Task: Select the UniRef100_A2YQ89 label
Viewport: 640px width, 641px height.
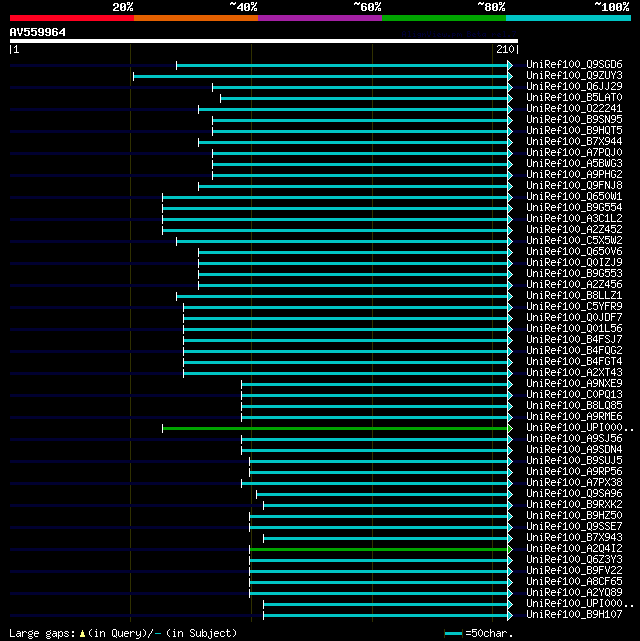Action: (574, 593)
